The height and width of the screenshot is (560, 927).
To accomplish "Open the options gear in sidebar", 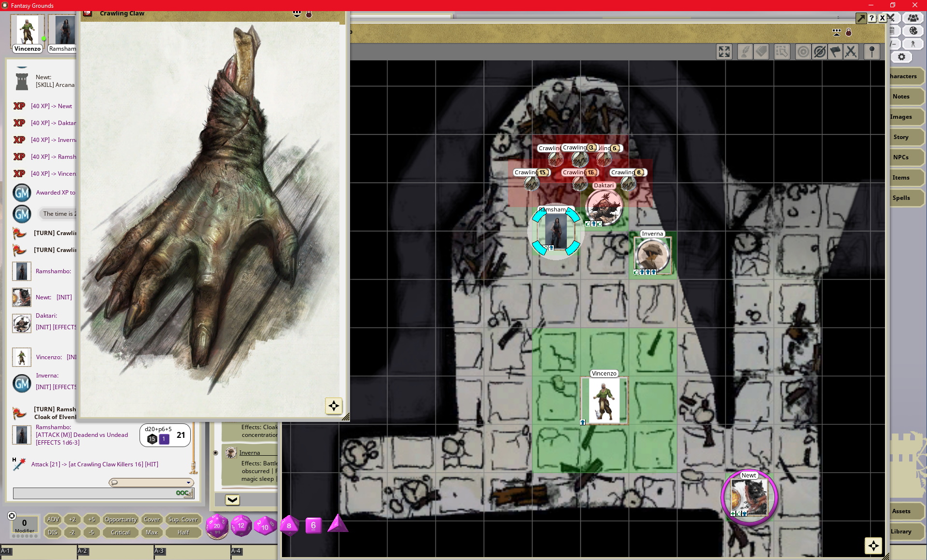I will [901, 57].
